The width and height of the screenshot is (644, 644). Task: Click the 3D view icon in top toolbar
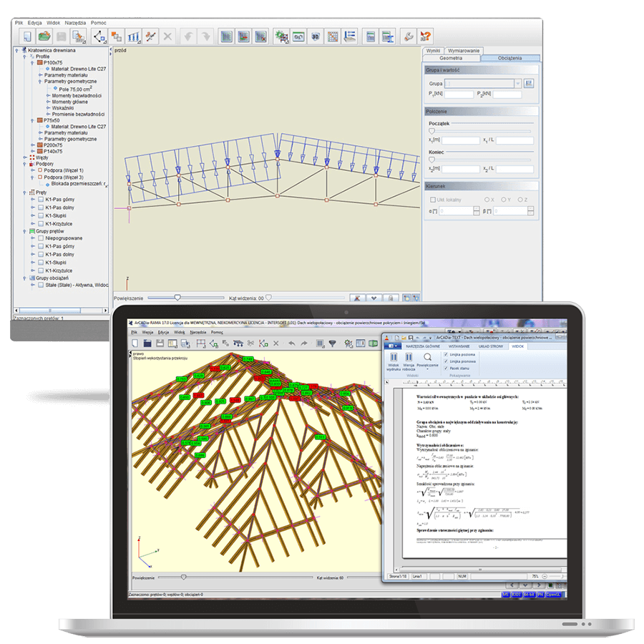316,36
